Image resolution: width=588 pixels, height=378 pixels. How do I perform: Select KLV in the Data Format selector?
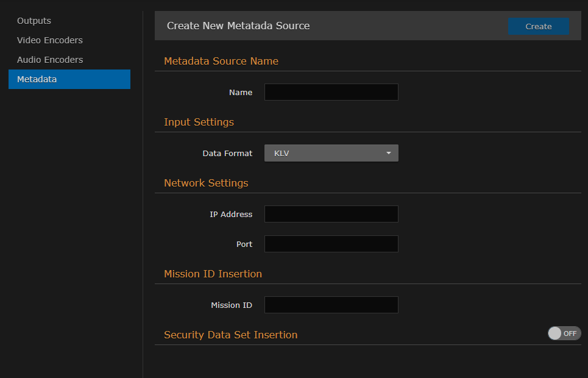click(x=331, y=153)
